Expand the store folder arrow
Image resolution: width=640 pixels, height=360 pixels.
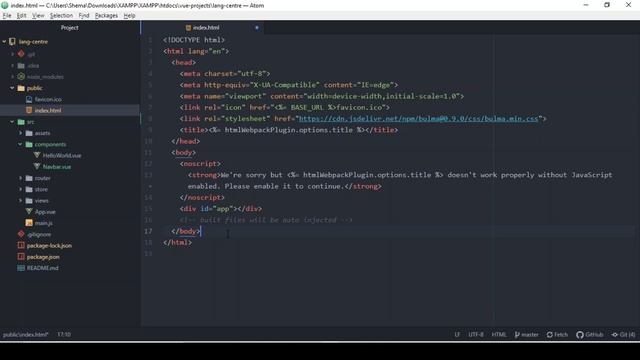pyautogui.click(x=20, y=189)
